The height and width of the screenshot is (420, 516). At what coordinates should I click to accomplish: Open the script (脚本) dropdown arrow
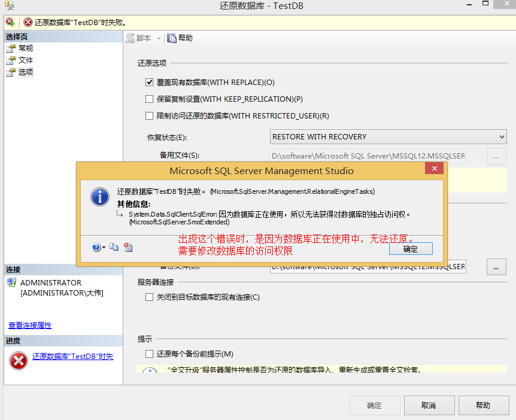click(x=159, y=38)
